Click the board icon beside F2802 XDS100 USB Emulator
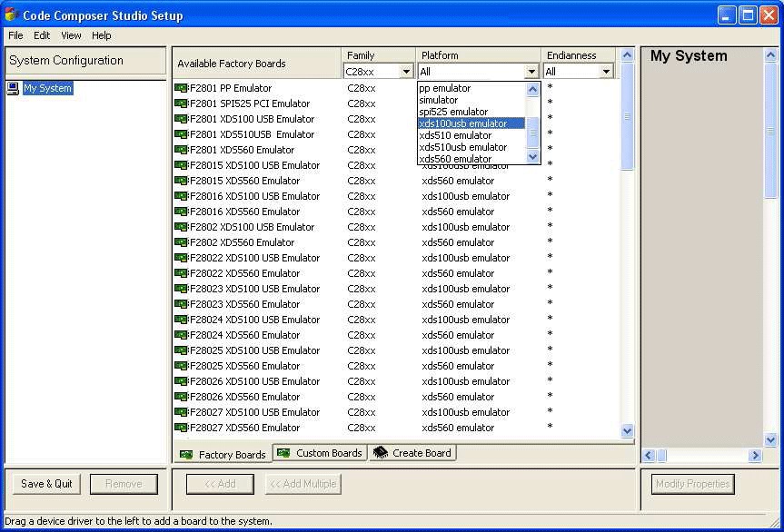 (181, 227)
